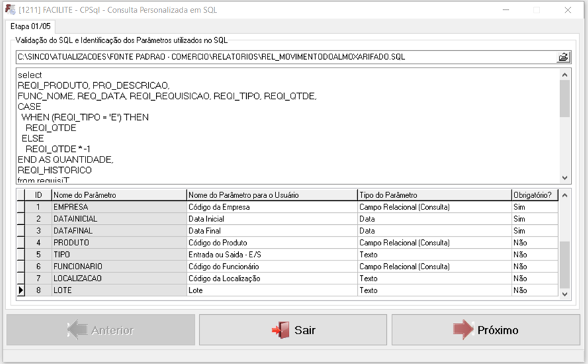Screen dimensions: 588x364
Task: Minimize the CPSql window
Action: pyautogui.click(x=506, y=10)
